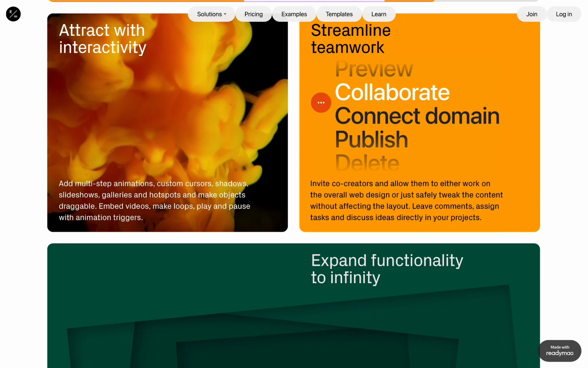This screenshot has height=368, width=588.
Task: Click the Join button
Action: pos(531,14)
